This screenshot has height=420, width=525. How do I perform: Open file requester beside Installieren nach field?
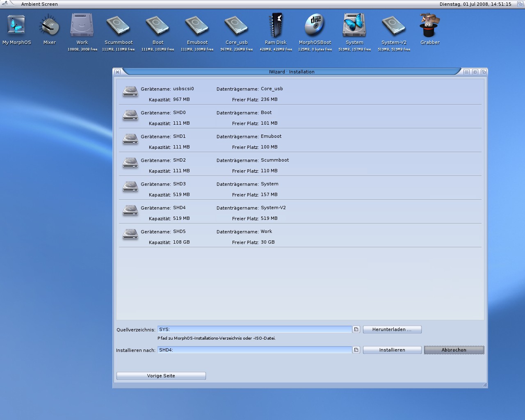coord(356,350)
